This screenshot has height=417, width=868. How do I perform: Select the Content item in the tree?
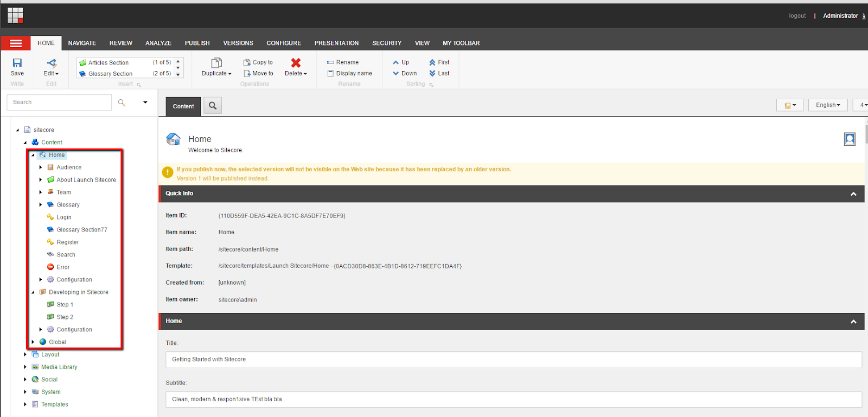52,143
